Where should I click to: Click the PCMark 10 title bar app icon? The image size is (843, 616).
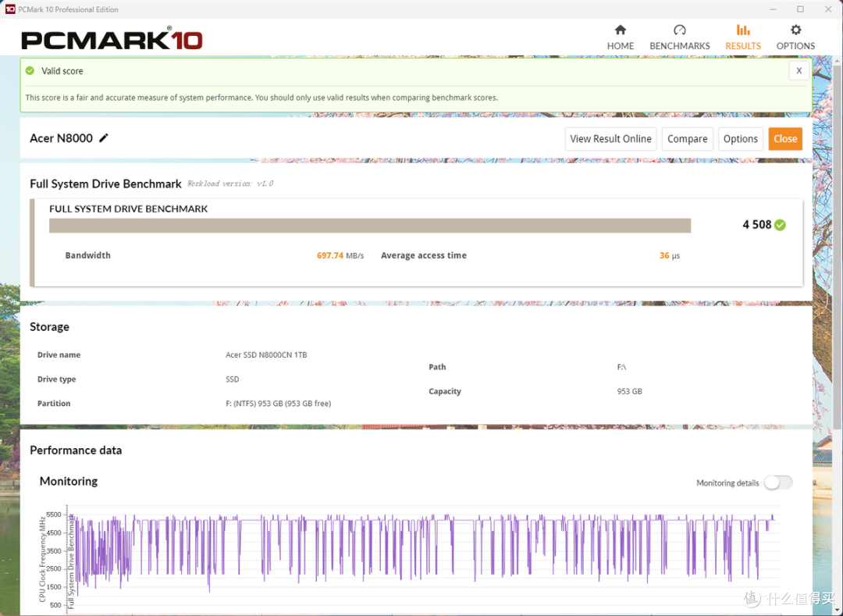click(9, 9)
